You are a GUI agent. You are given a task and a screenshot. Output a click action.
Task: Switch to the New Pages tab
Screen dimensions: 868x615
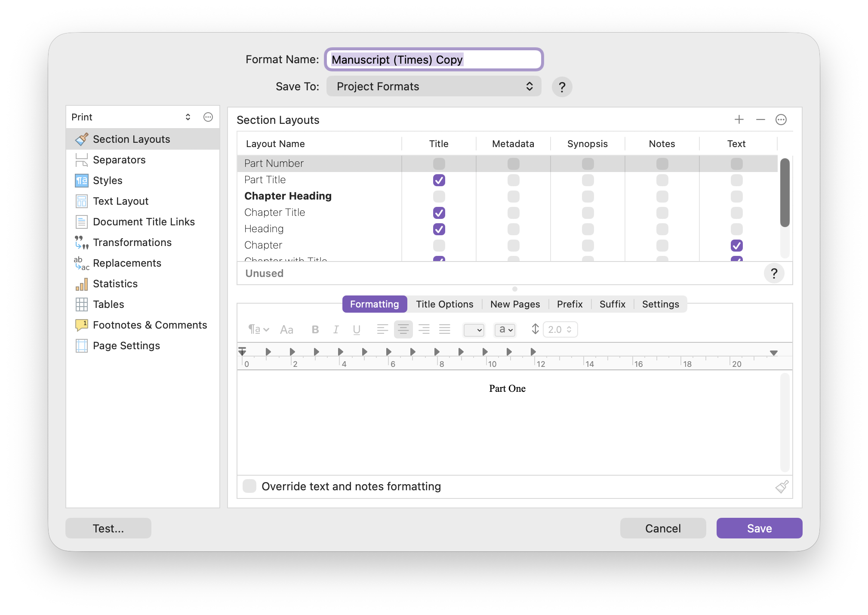[515, 304]
